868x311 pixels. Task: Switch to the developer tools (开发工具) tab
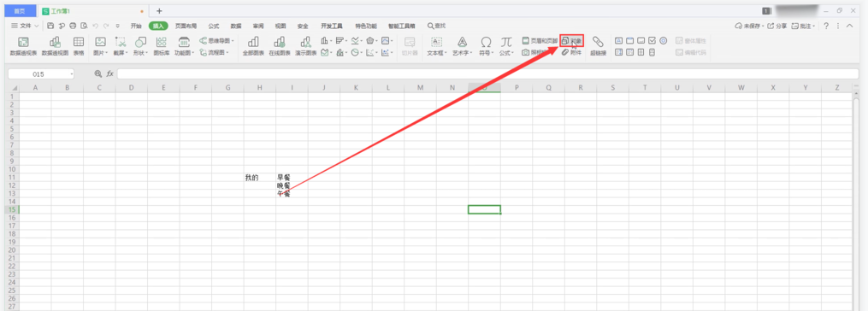(332, 26)
